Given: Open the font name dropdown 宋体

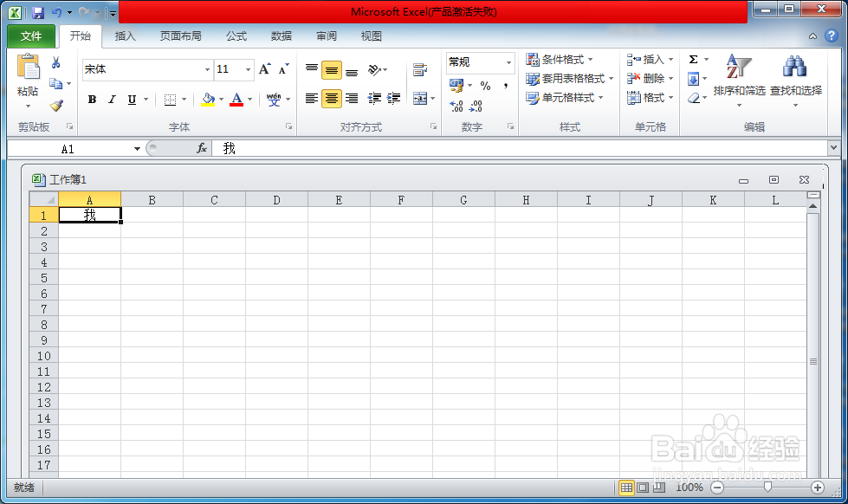Looking at the screenshot, I should [207, 70].
